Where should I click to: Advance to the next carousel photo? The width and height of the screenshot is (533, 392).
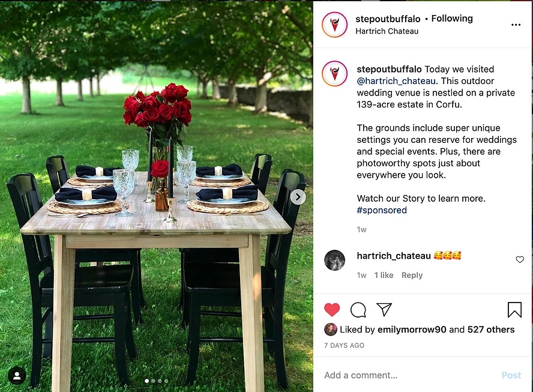[298, 197]
